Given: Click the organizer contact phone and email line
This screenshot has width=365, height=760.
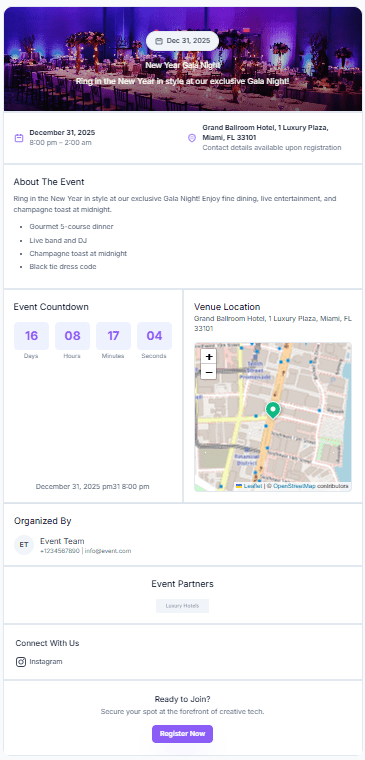Looking at the screenshot, I should coord(86,551).
